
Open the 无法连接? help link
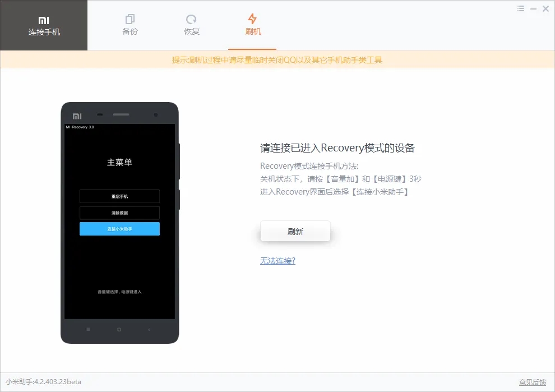click(x=277, y=261)
